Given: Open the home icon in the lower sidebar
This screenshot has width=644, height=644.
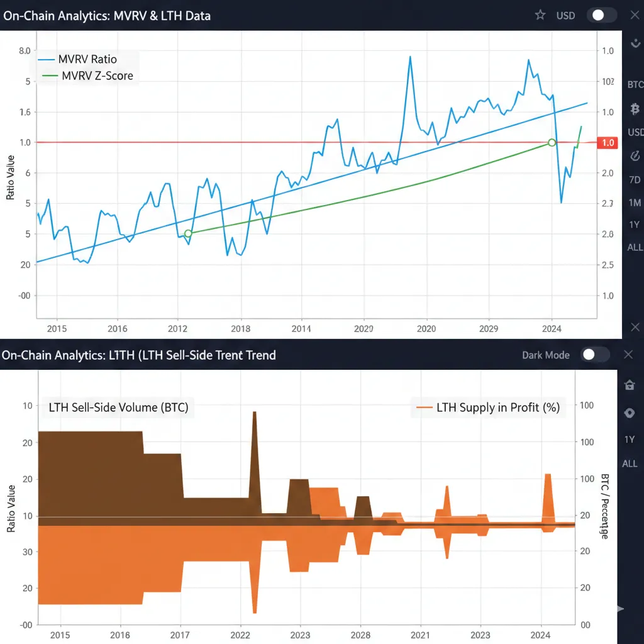Looking at the screenshot, I should (630, 385).
